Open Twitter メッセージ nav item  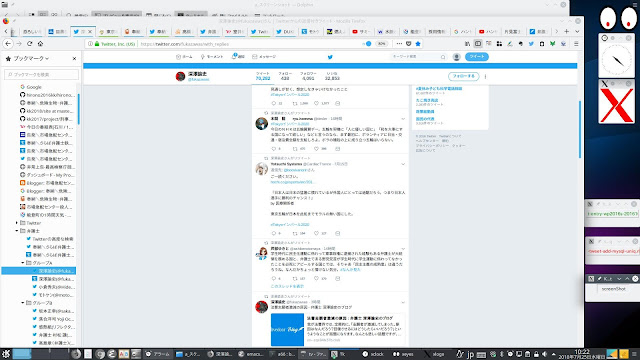coord(264,57)
